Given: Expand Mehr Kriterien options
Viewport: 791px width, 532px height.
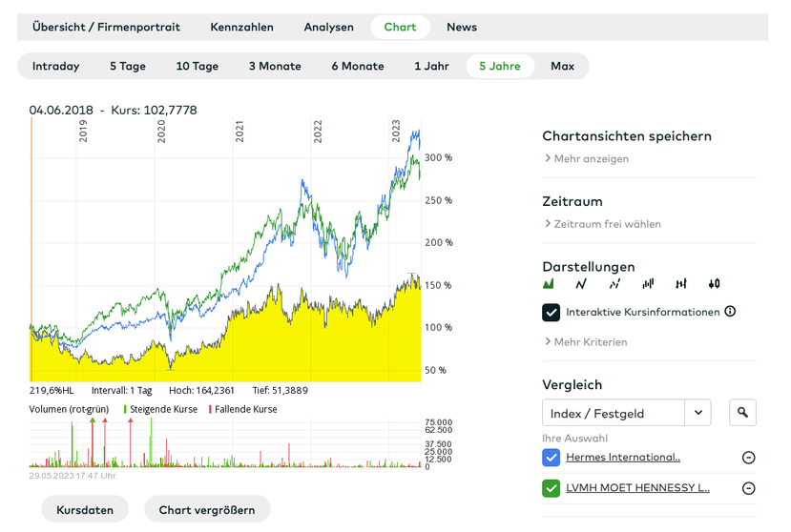Looking at the screenshot, I should 585,342.
